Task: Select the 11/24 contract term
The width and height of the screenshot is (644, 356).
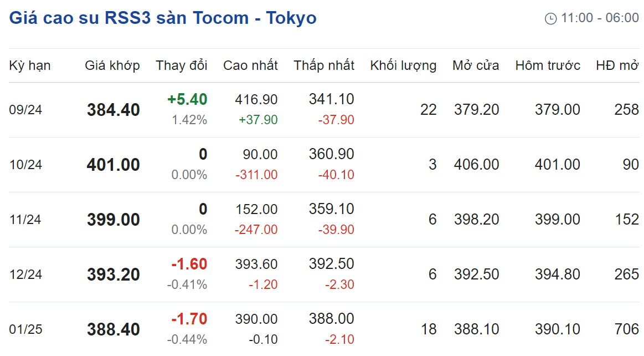Action: (25, 220)
